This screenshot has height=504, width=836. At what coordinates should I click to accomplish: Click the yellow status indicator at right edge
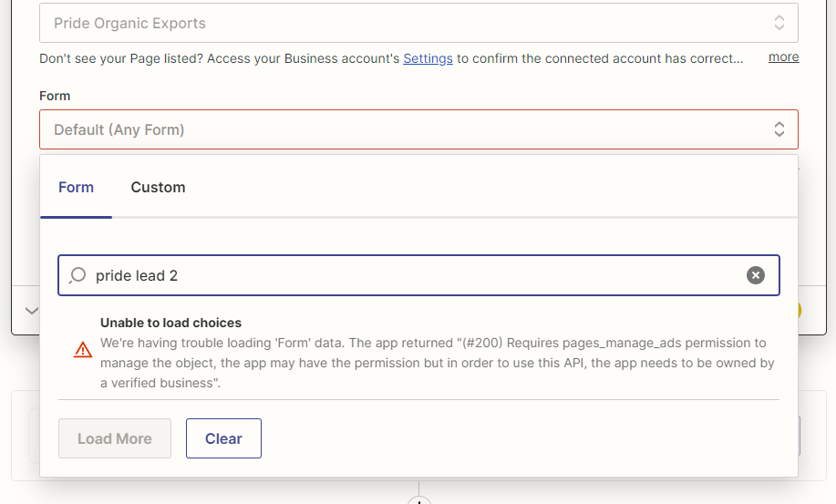(x=799, y=311)
